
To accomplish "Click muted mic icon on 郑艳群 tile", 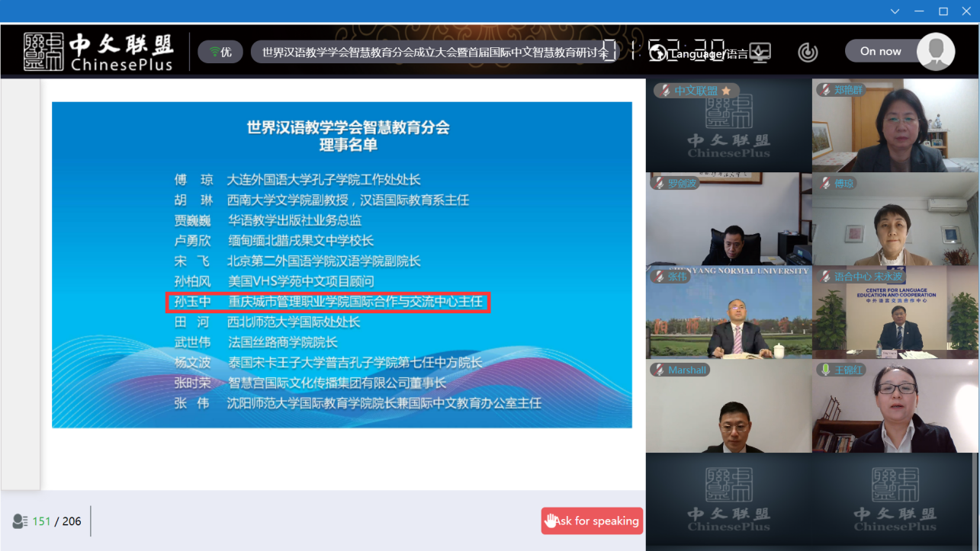I will coord(824,90).
